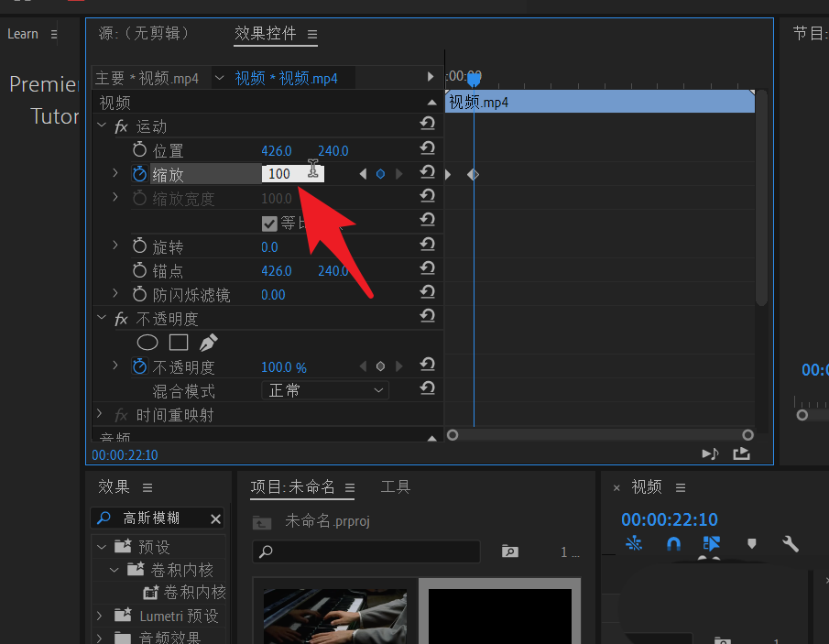The height and width of the screenshot is (644, 829).
Task: Reset the 混合模式 blend mode
Action: coord(427,388)
